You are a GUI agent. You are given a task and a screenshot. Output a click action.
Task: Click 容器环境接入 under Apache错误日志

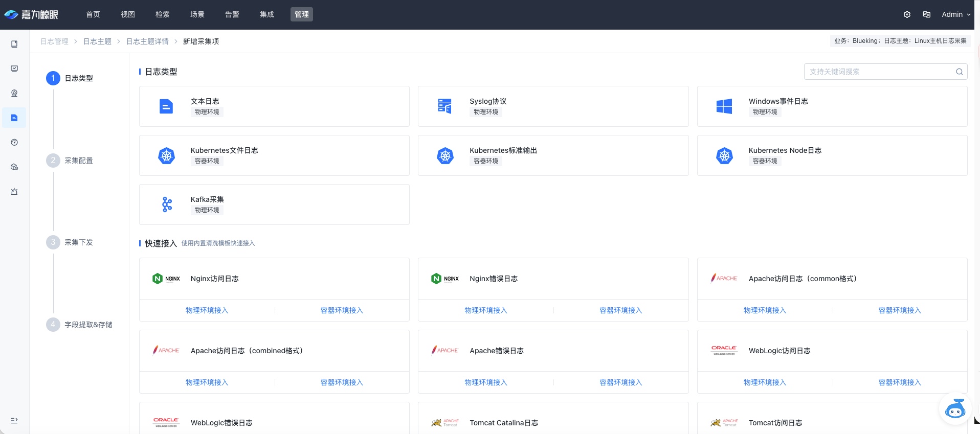coord(620,382)
